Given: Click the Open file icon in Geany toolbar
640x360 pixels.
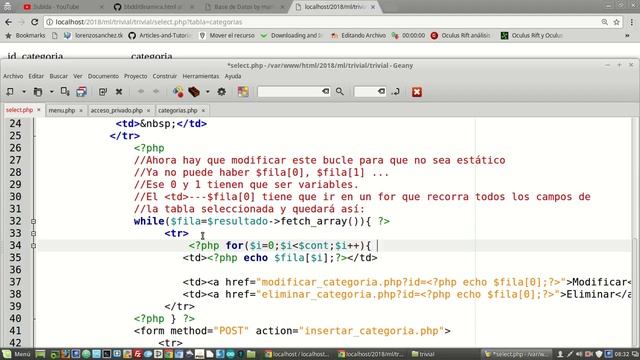Looking at the screenshot, I should (x=38, y=92).
